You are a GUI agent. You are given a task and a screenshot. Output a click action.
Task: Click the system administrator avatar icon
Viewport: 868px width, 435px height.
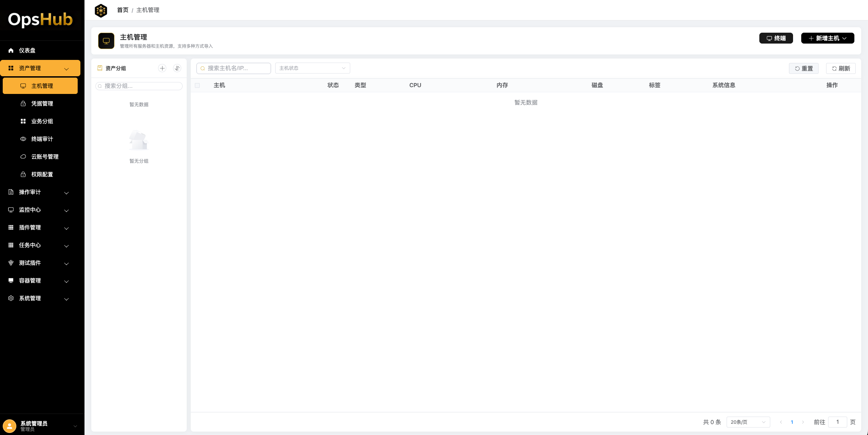point(10,425)
